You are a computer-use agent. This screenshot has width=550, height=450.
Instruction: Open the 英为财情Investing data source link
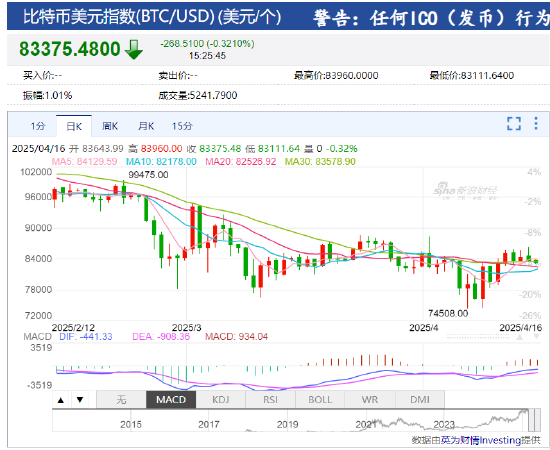[x=481, y=440]
